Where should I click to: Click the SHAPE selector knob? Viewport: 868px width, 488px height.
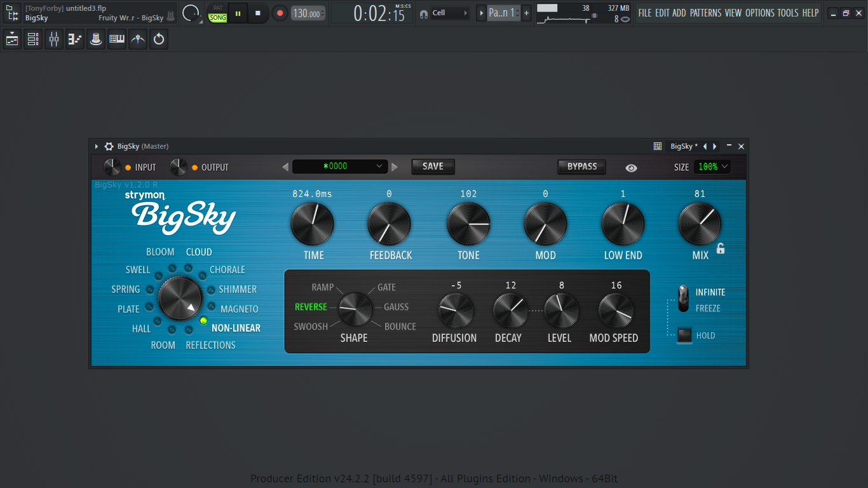(x=355, y=309)
